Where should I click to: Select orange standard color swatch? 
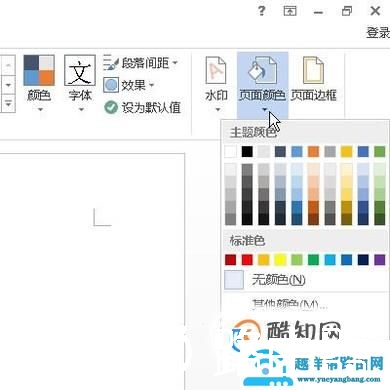[x=263, y=260]
